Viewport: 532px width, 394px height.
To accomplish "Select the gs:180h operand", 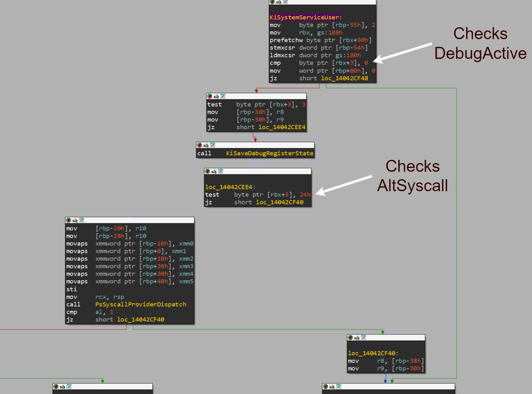I will [x=348, y=55].
